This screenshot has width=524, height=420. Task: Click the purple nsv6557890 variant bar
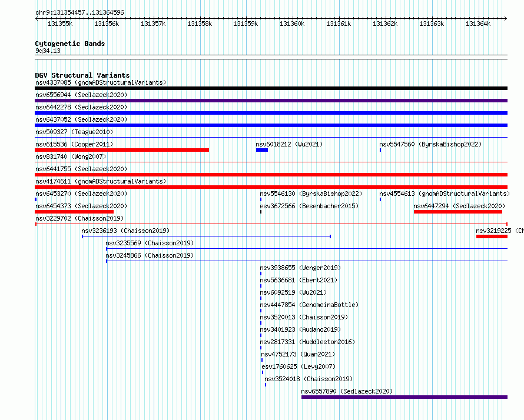coord(404,397)
